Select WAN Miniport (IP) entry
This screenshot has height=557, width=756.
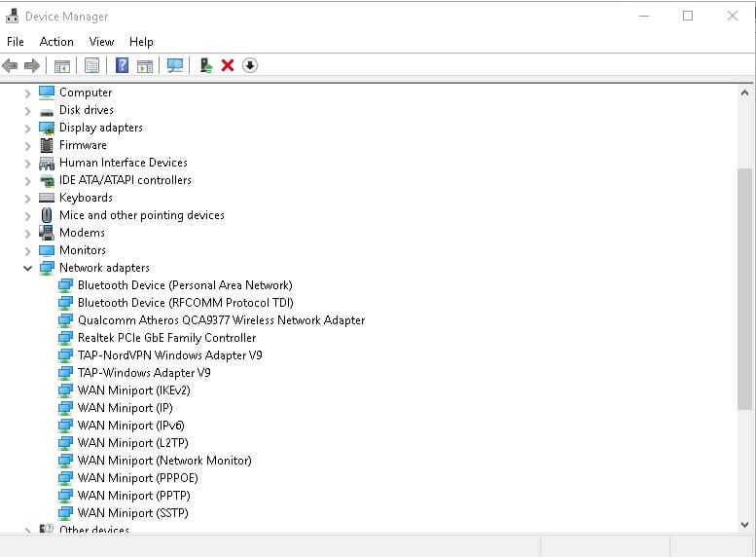pos(125,408)
